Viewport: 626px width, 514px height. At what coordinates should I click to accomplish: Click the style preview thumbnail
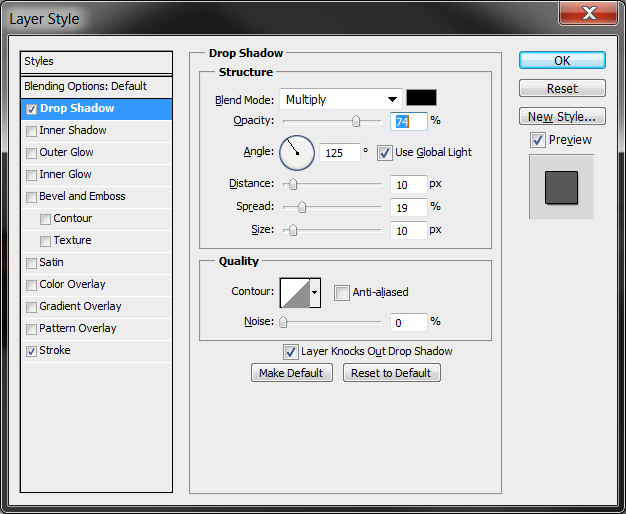point(561,187)
